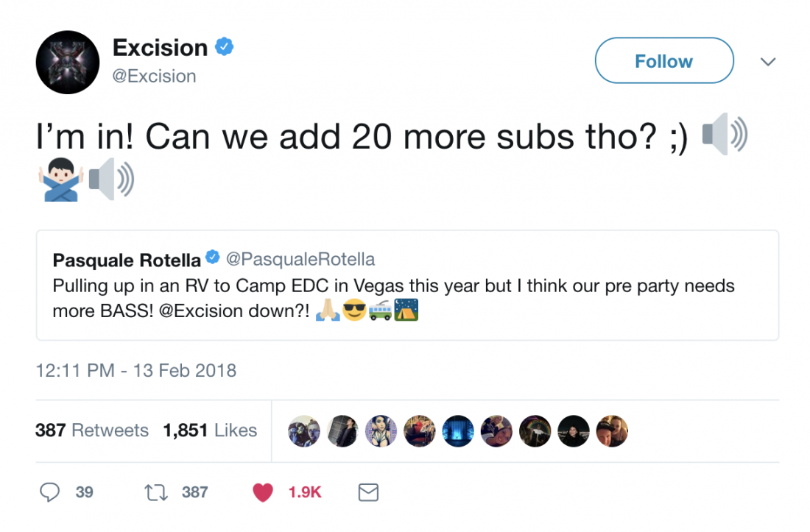Open the last liker avatar in the row

click(x=612, y=431)
